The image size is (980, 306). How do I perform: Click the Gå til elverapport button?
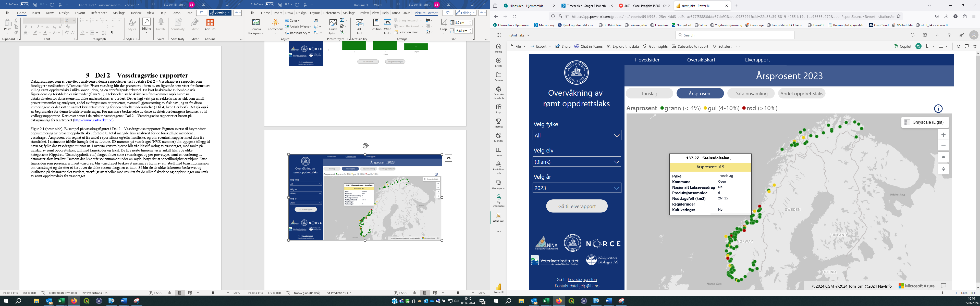click(x=577, y=206)
